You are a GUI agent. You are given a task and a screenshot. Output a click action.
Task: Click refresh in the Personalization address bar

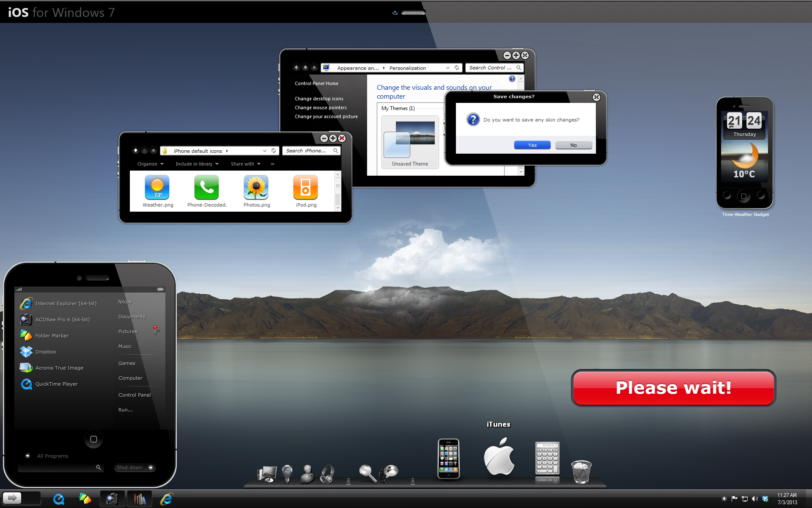tap(457, 68)
